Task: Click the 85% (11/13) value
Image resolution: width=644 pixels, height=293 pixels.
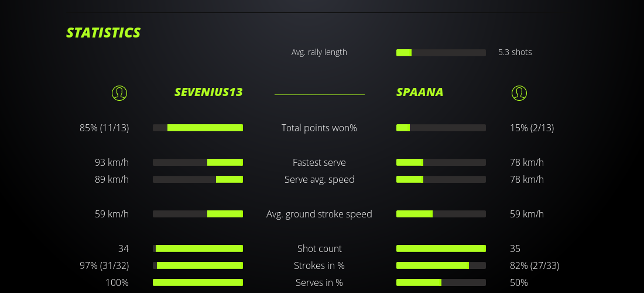Action: point(104,128)
